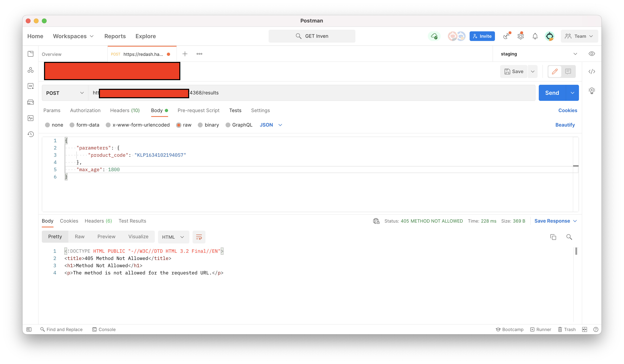Open the Save options dropdown arrow
624x364 pixels.
click(x=533, y=72)
